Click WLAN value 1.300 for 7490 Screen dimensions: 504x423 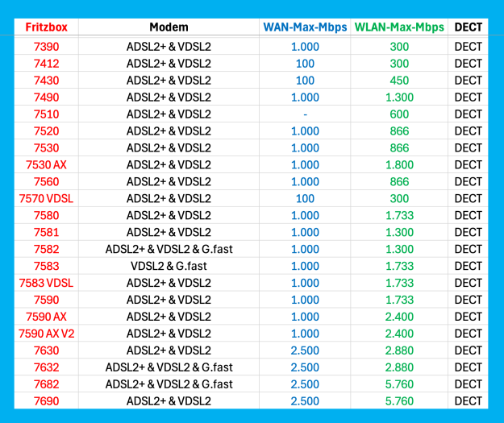click(399, 97)
